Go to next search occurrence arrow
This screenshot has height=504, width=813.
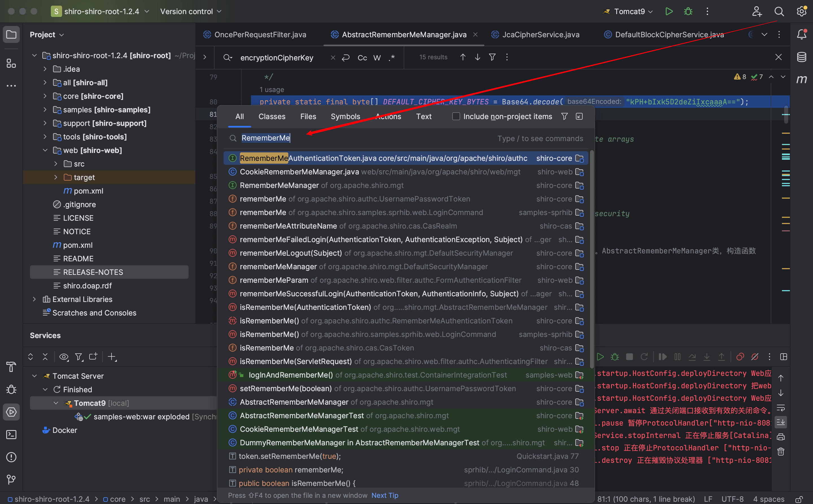[x=477, y=57]
